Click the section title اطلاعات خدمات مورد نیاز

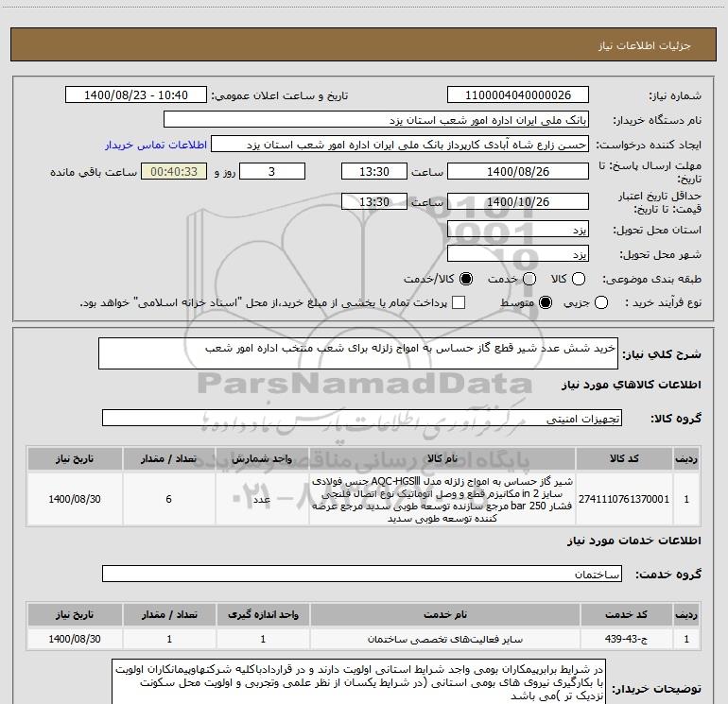(633, 541)
